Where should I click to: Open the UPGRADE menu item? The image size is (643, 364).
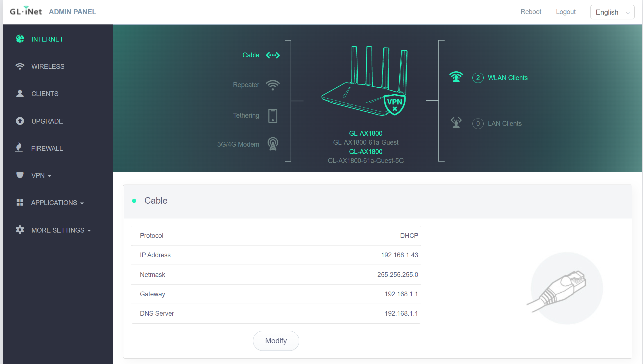coord(47,121)
